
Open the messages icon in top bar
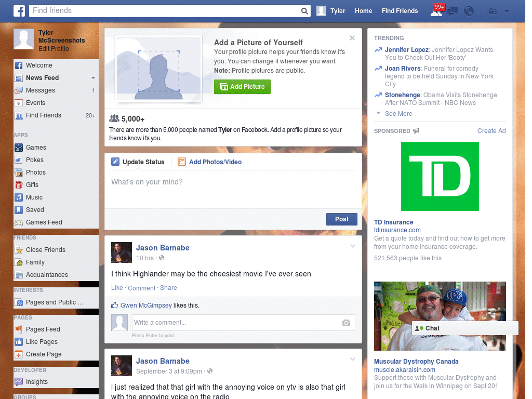point(453,11)
